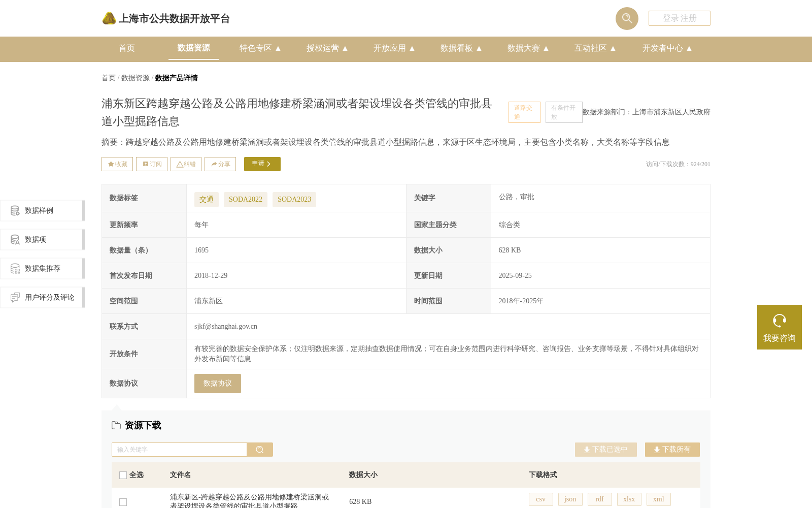Screen dimensions: 812x508
Task: Click 下载已选中 button
Action: click(x=606, y=450)
